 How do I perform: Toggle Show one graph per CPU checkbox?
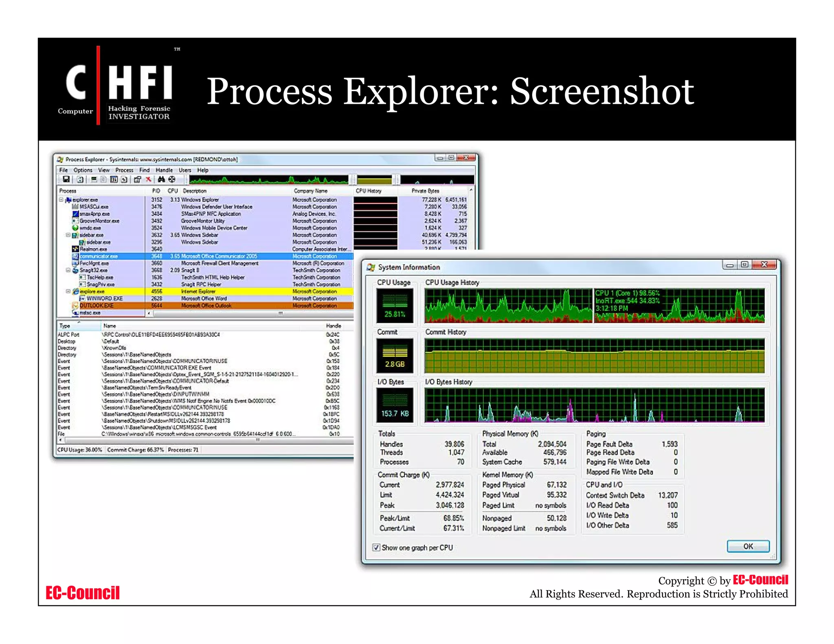click(376, 548)
